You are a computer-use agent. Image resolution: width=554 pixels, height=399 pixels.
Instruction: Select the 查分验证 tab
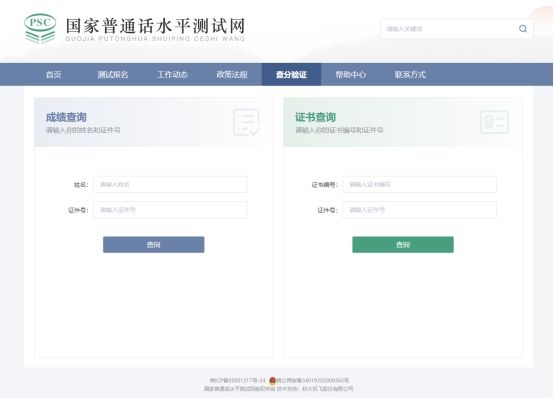[x=291, y=75]
